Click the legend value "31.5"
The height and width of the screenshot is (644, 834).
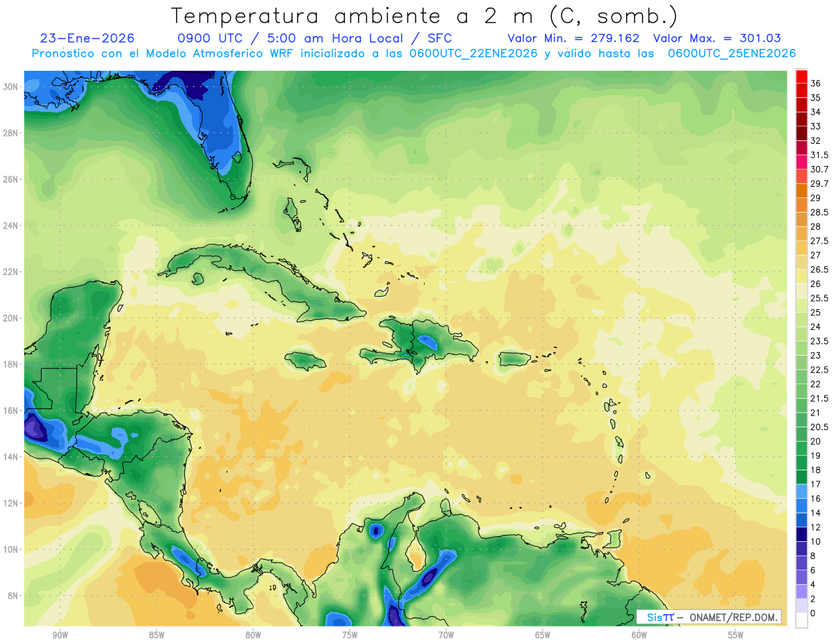click(819, 155)
